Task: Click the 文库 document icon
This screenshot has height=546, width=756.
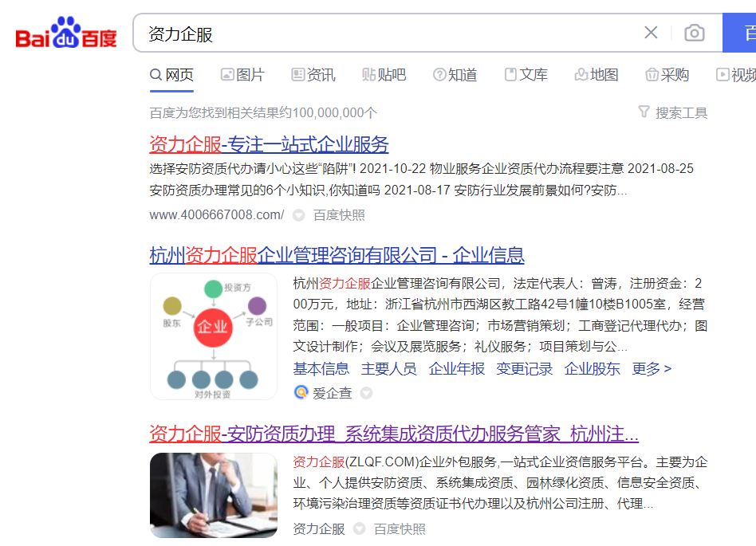Action: 510,75
